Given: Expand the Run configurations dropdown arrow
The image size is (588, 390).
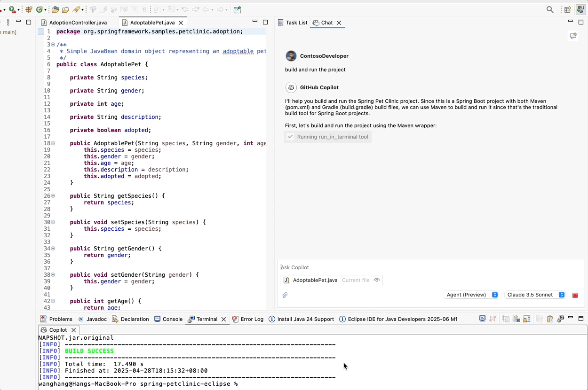Looking at the screenshot, I should [x=18, y=9].
